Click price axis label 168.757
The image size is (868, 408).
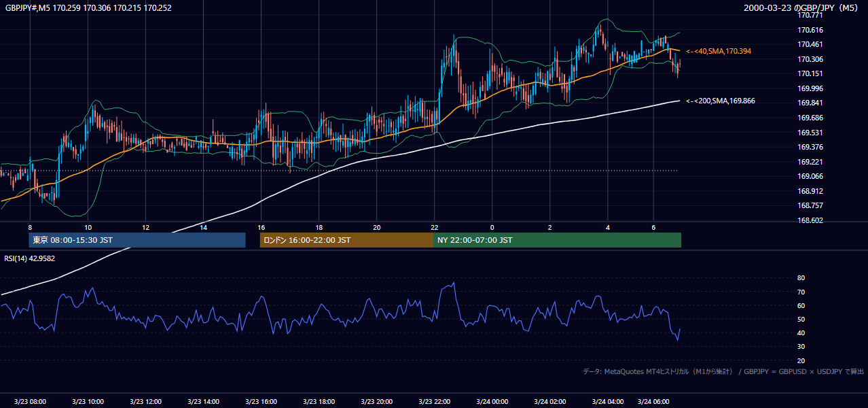[810, 205]
